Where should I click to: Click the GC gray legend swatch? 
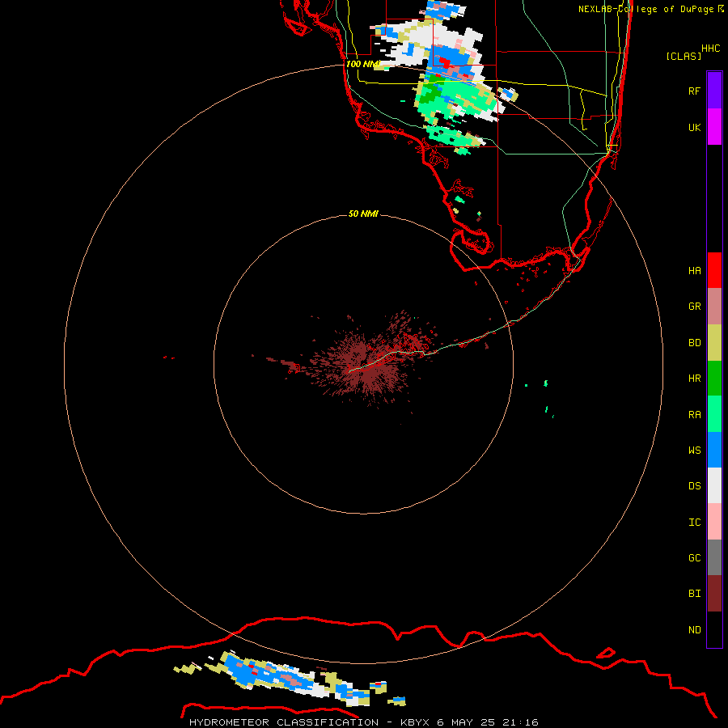pos(714,557)
